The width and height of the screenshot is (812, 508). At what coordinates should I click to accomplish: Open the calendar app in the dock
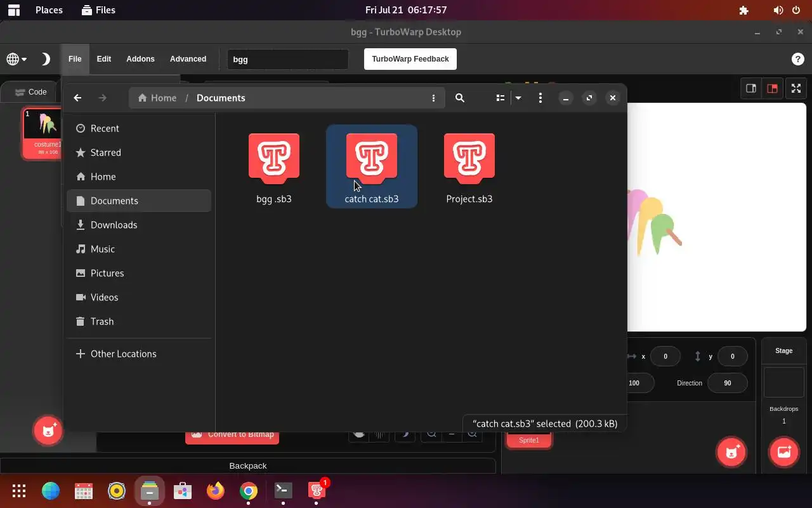(84, 491)
